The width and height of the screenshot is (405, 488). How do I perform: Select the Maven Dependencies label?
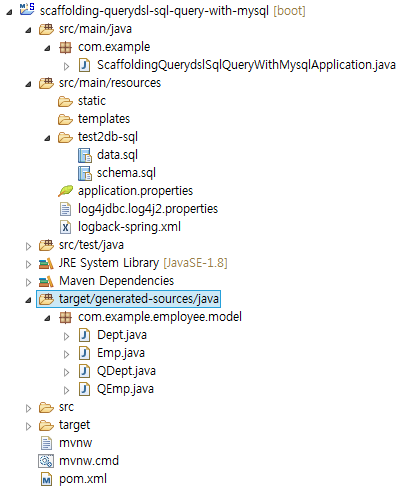point(117,281)
